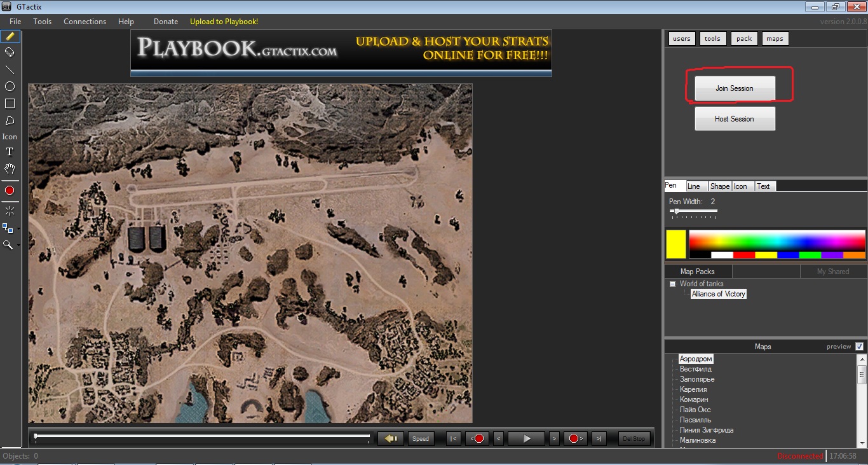Image resolution: width=868 pixels, height=465 pixels.
Task: Select the Zoom magnifier tool
Action: tap(8, 245)
